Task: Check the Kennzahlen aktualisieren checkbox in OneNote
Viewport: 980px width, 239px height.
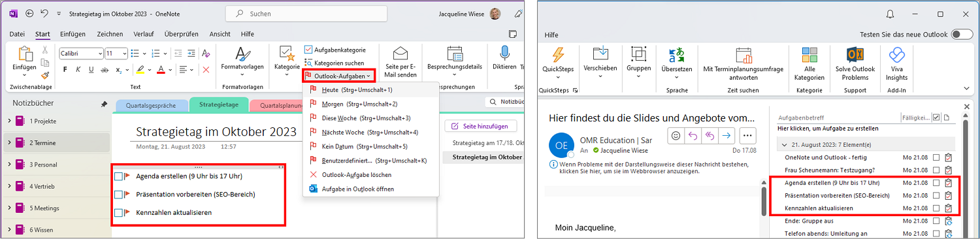Action: pos(118,213)
